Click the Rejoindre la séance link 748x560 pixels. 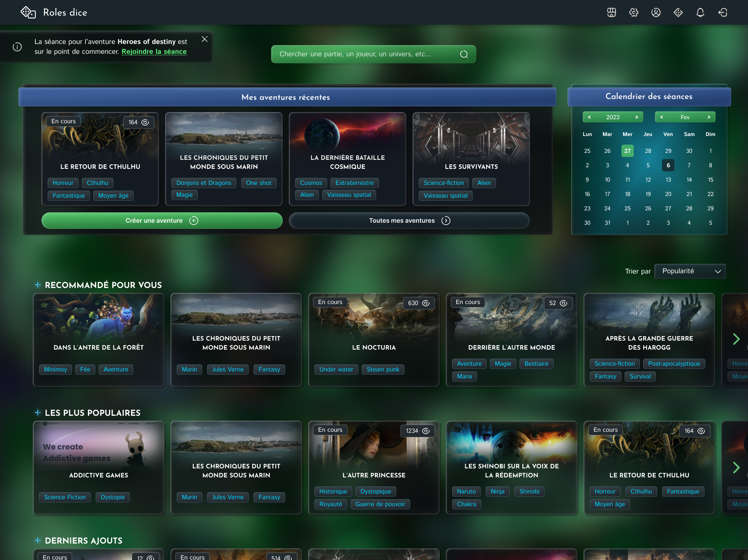point(154,52)
